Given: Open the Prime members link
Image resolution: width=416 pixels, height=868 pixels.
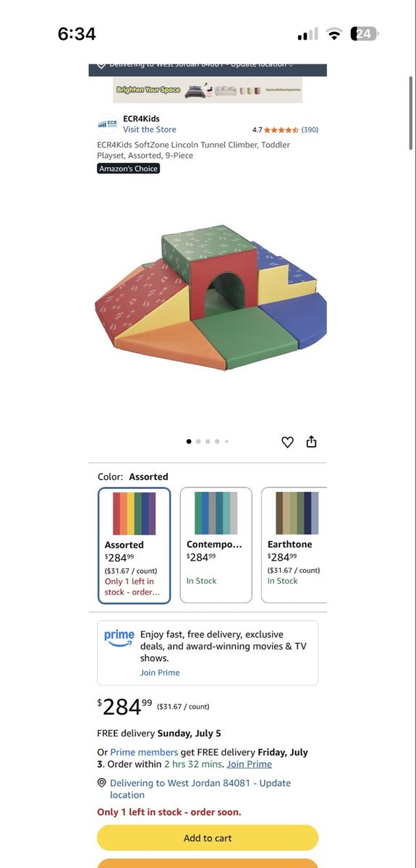Looking at the screenshot, I should click(x=144, y=752).
